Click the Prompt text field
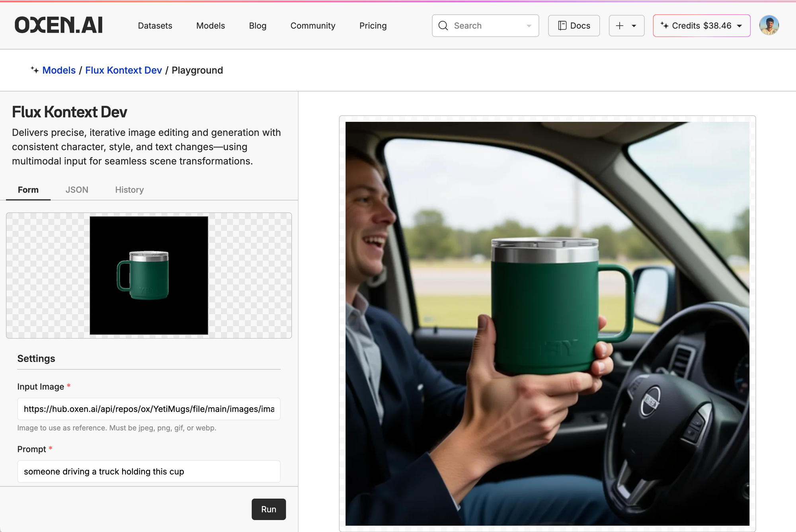 [x=149, y=472]
